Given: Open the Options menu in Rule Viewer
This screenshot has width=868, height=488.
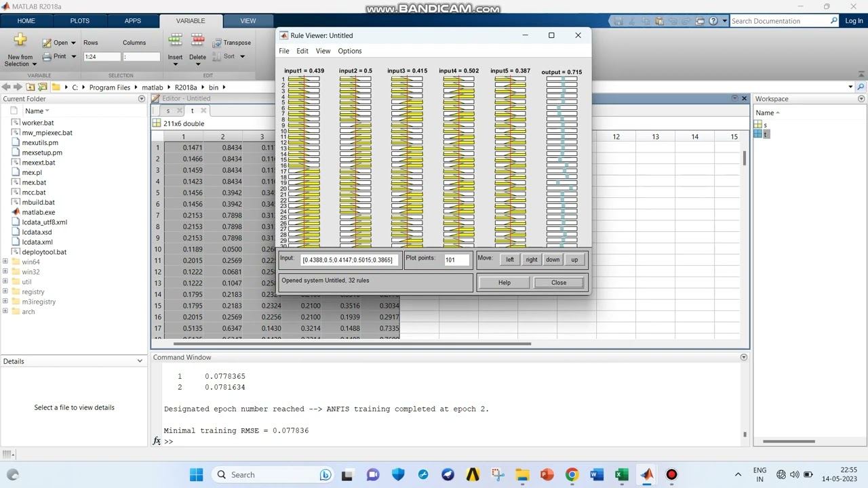Looking at the screenshot, I should click(350, 51).
